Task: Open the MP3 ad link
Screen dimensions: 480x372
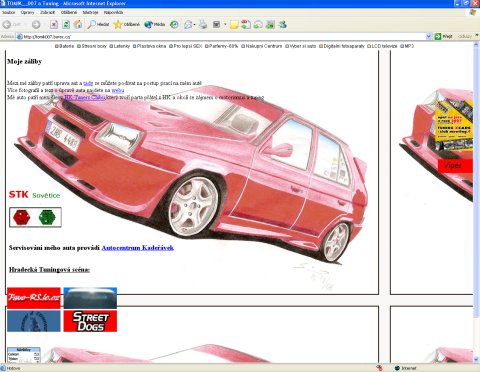Action: 407,46
